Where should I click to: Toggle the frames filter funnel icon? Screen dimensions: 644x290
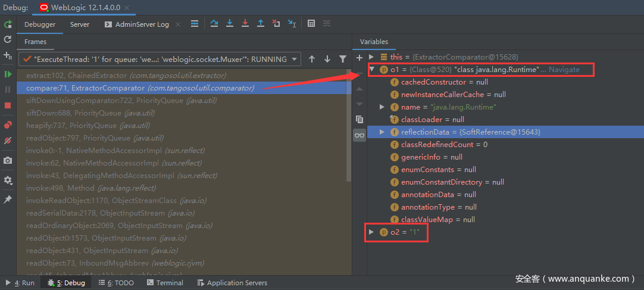(x=343, y=59)
